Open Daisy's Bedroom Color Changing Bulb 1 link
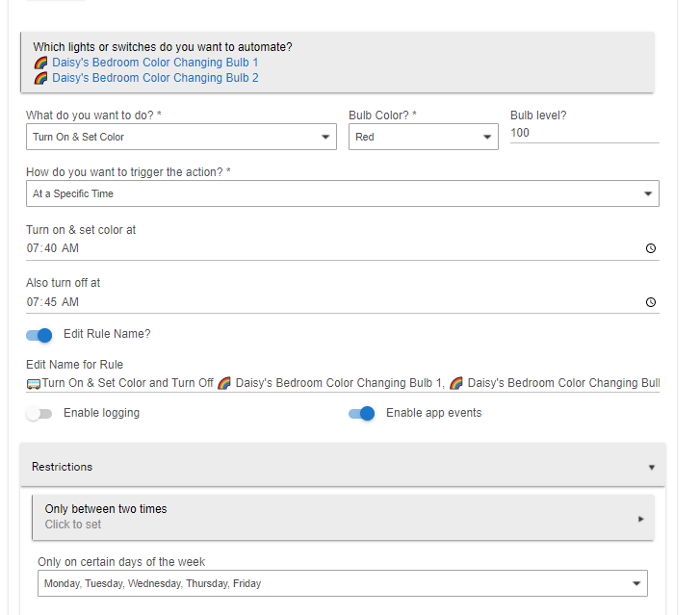This screenshot has height=615, width=700. (155, 63)
